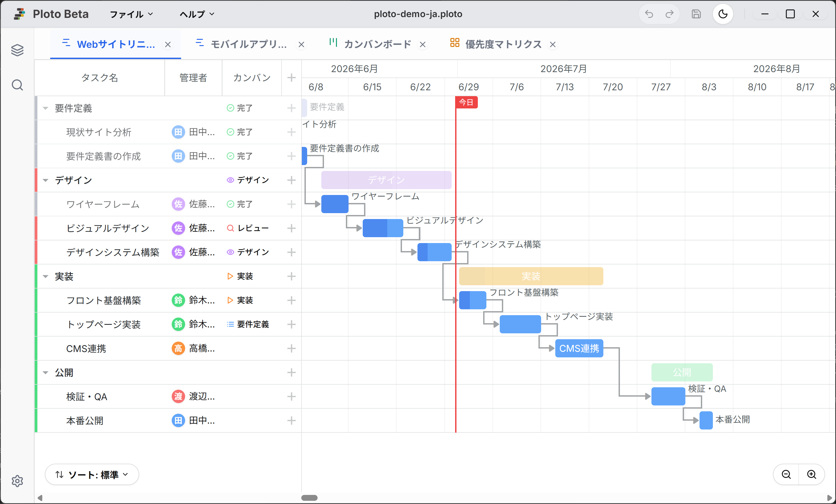Select task name デザインシステム構築
The image size is (836, 504).
tap(113, 252)
